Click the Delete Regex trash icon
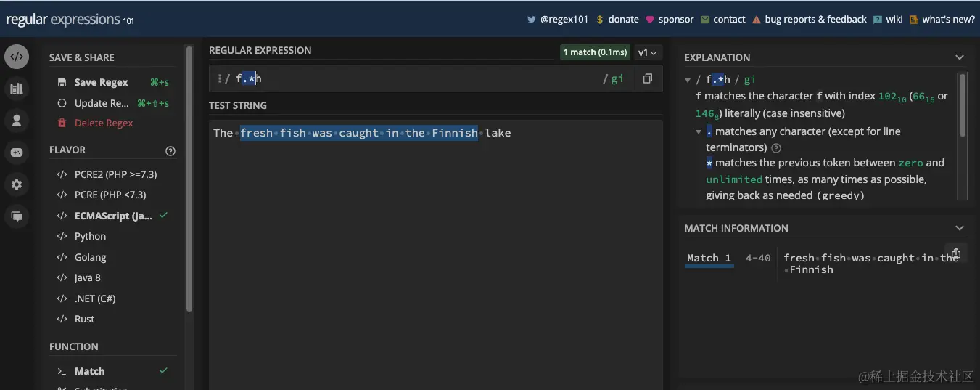The image size is (980, 390). coord(62,123)
